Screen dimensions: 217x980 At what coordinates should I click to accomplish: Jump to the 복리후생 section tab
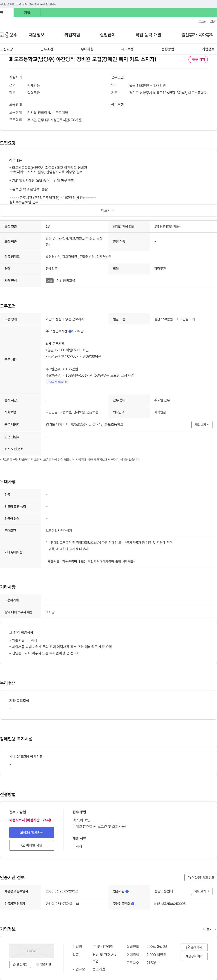pyautogui.click(x=127, y=49)
